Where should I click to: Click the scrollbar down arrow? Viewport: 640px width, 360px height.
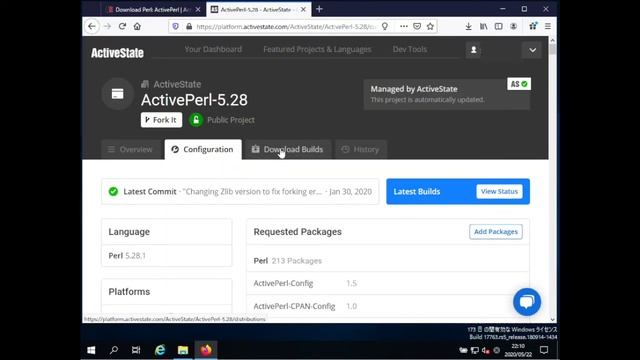tap(553, 320)
